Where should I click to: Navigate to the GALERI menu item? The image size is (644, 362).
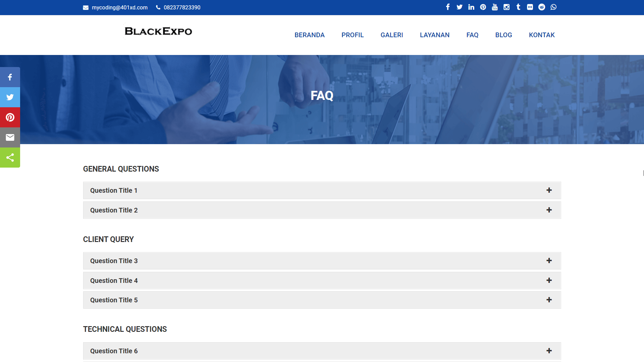coord(391,35)
